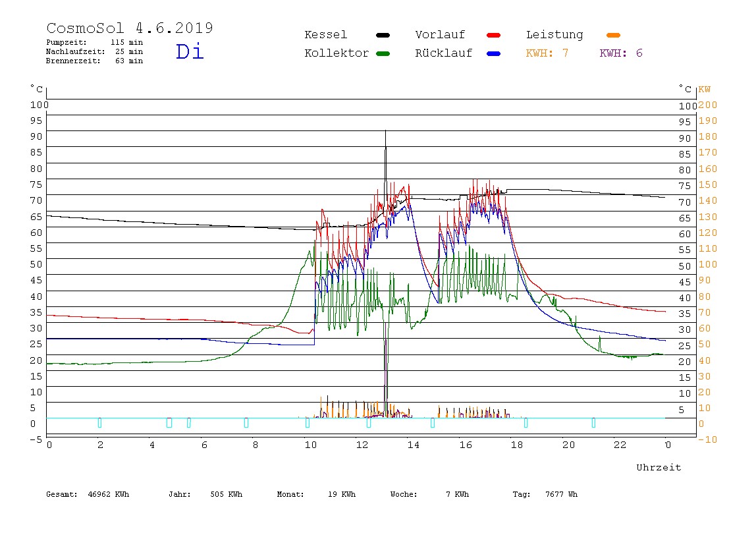
Task: Click the orange 200 label on KW axis
Action: 708,105
